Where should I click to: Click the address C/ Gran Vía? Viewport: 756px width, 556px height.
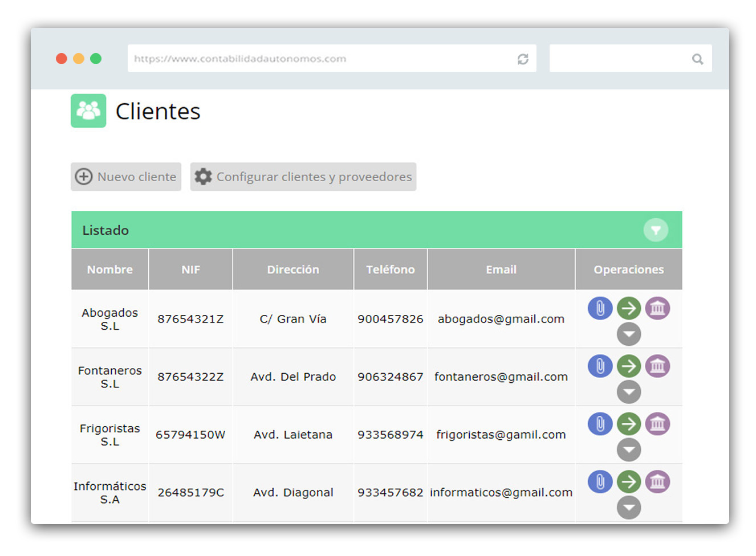[x=293, y=319]
